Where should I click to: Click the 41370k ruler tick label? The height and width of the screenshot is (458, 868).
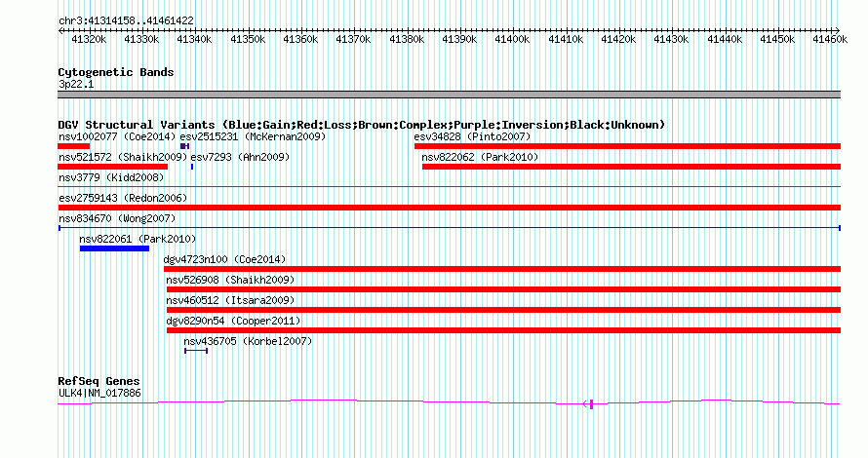click(x=353, y=39)
